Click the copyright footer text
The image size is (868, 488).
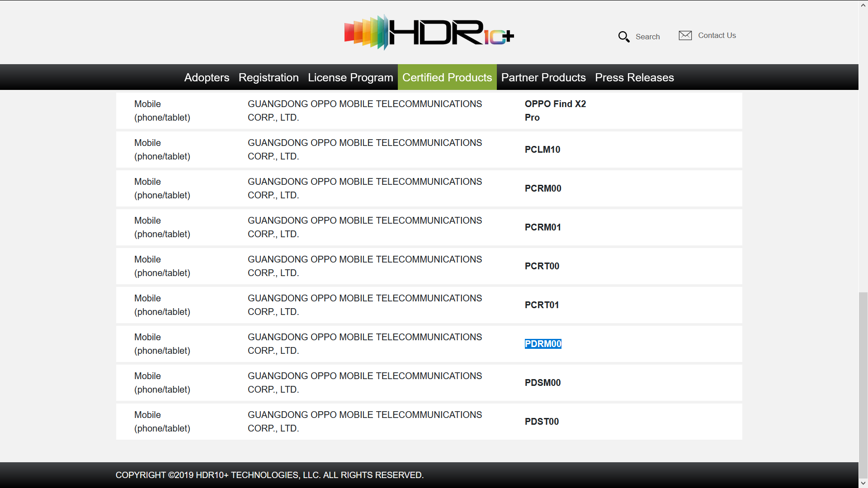click(269, 475)
